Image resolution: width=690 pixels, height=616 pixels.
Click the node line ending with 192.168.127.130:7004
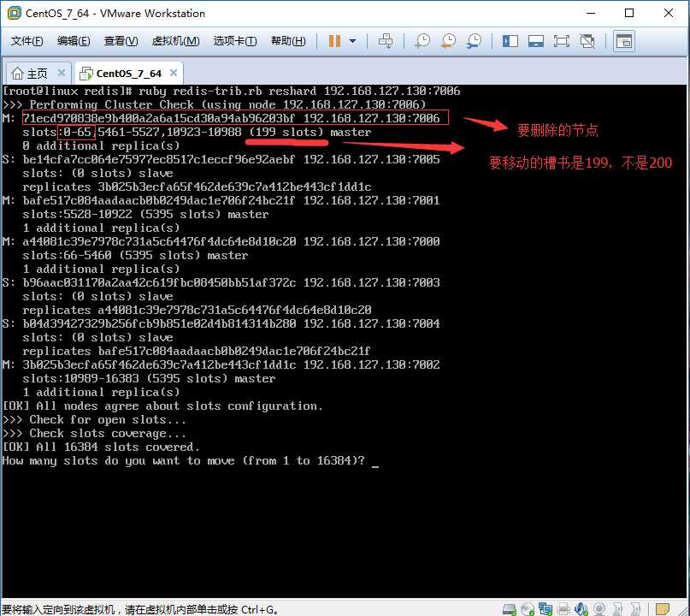(221, 323)
